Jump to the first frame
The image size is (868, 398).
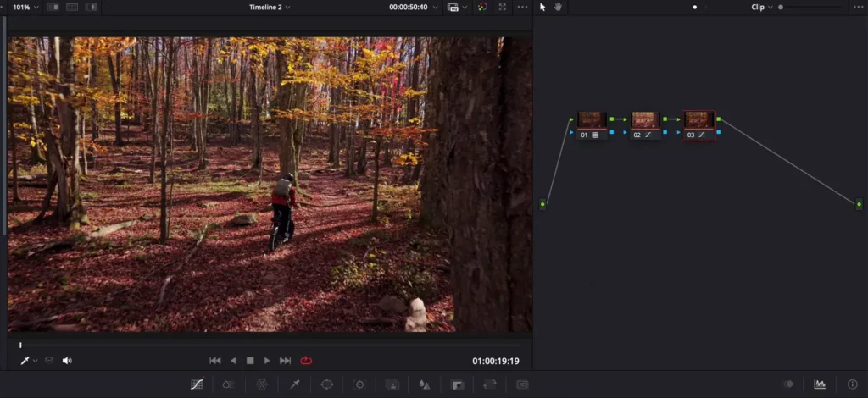[x=215, y=361]
